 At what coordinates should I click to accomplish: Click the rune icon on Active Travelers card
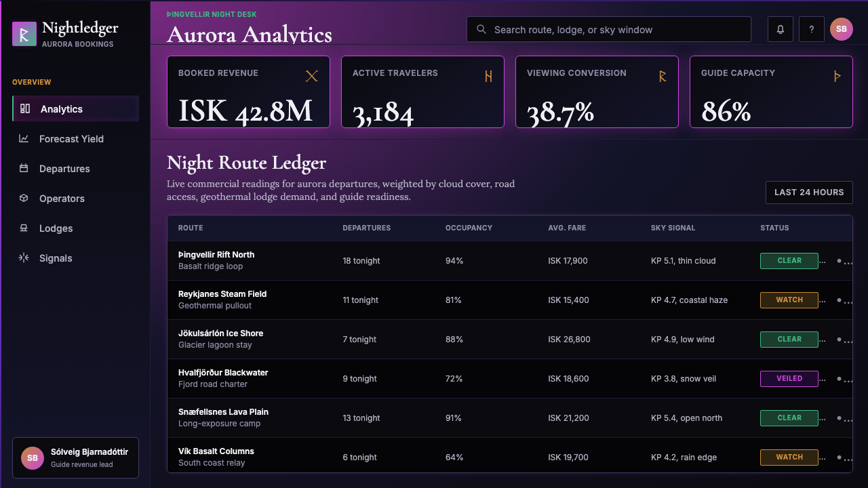[x=488, y=76]
